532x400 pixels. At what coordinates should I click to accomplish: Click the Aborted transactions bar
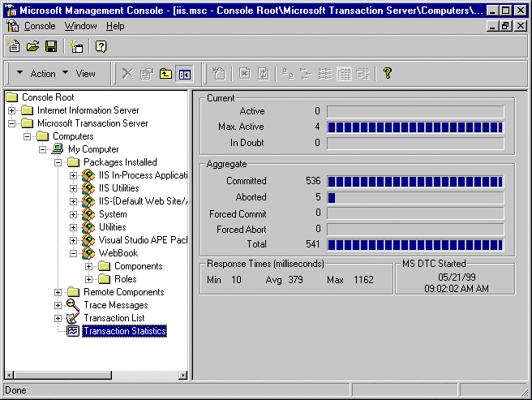415,197
